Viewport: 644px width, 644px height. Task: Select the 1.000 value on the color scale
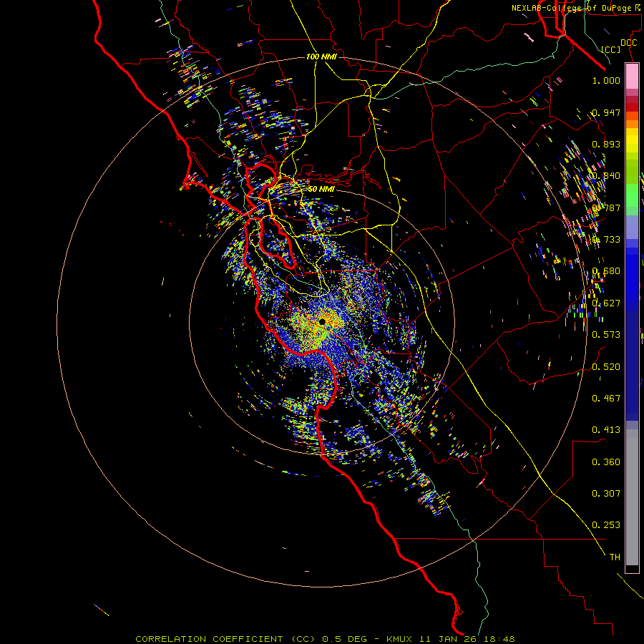[x=606, y=80]
